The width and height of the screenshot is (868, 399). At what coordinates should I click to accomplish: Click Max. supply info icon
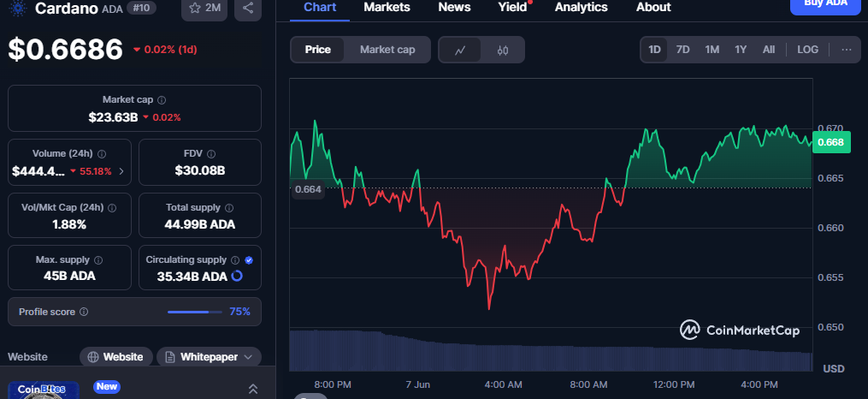point(98,260)
